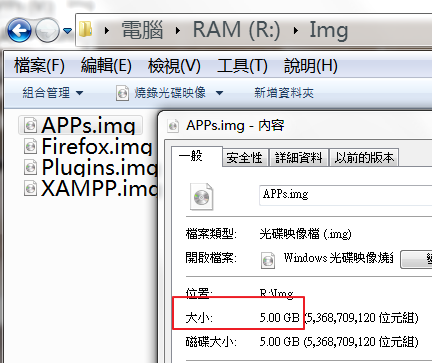Click the properties dialog title bar icon

[x=173, y=126]
